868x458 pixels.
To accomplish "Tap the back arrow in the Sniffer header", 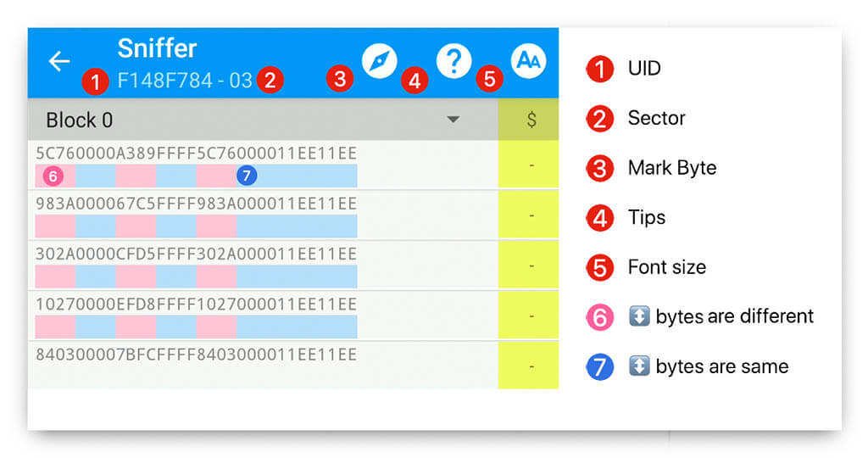I will tap(58, 62).
